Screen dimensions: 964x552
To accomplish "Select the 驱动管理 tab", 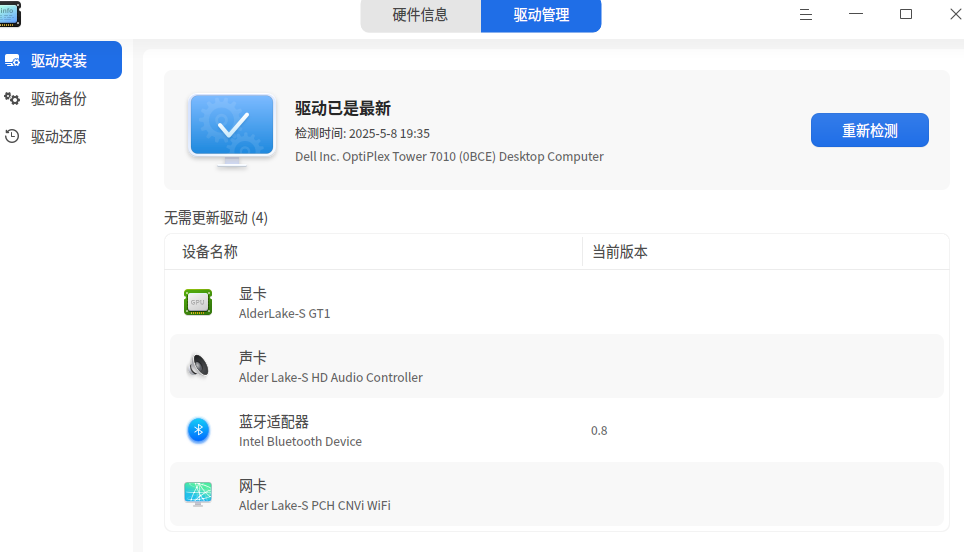I will [541, 15].
